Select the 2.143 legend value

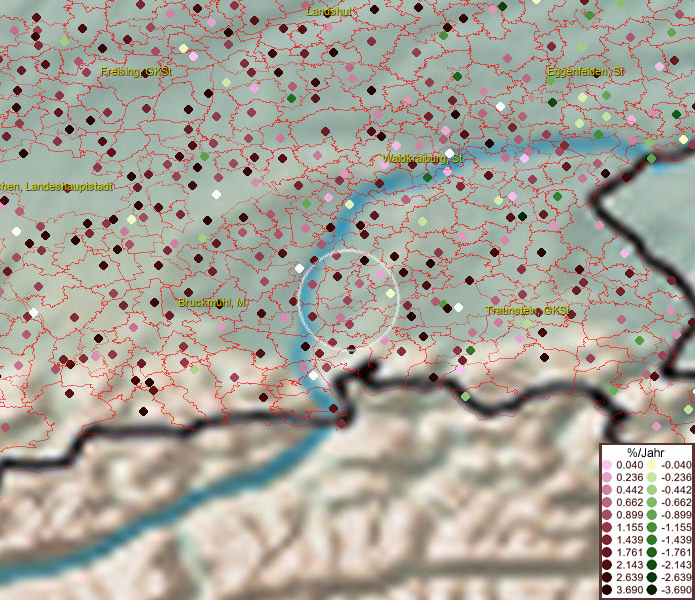[629, 565]
